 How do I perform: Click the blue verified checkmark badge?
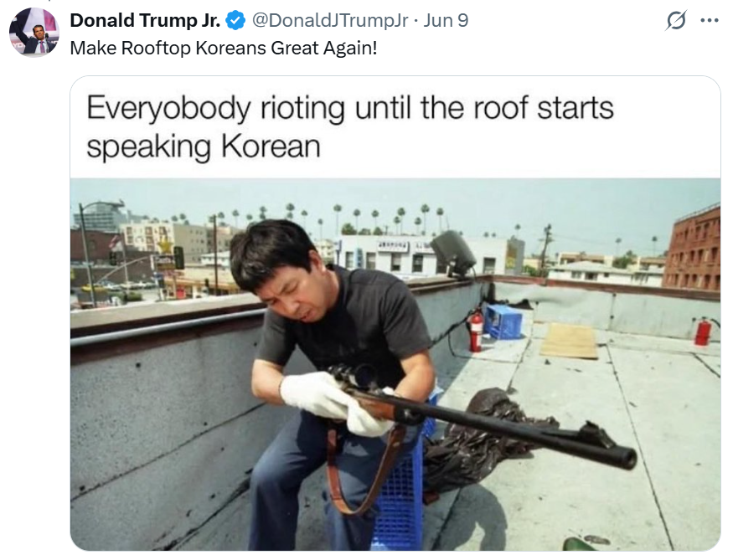(235, 21)
